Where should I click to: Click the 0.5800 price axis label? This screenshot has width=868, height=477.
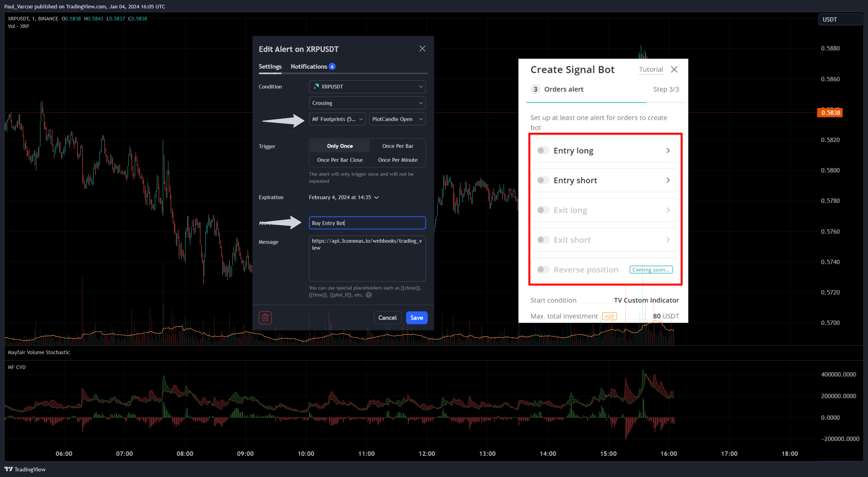pyautogui.click(x=830, y=170)
